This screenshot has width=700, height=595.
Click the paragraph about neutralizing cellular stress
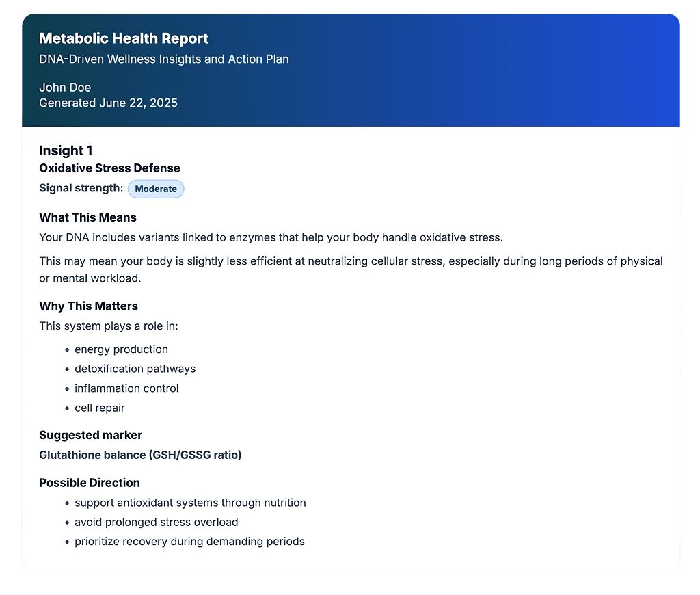point(351,269)
